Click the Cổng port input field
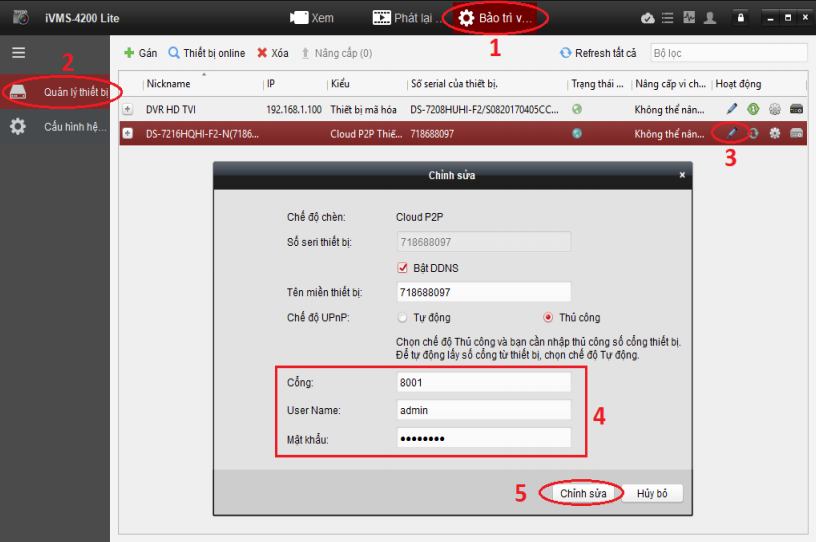Screen dimensions: 816x542 point(484,381)
